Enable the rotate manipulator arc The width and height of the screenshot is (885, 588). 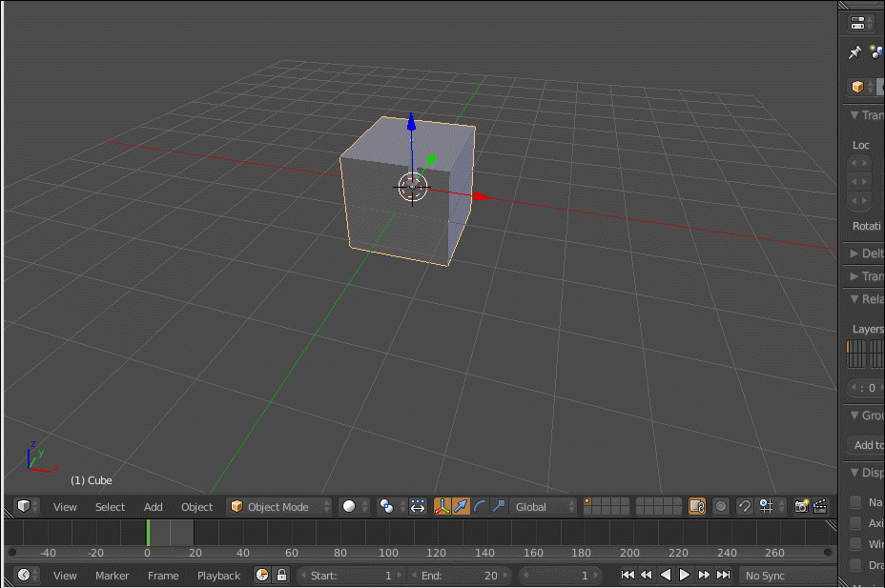tap(479, 506)
